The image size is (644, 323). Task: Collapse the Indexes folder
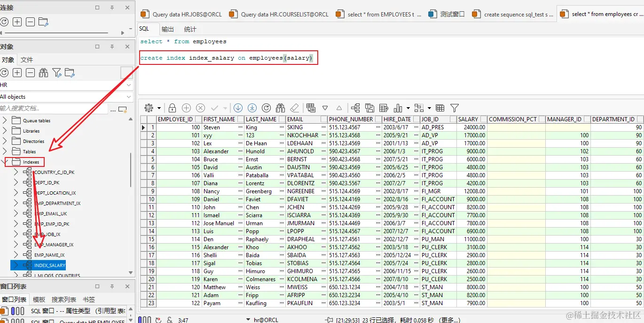(5, 162)
